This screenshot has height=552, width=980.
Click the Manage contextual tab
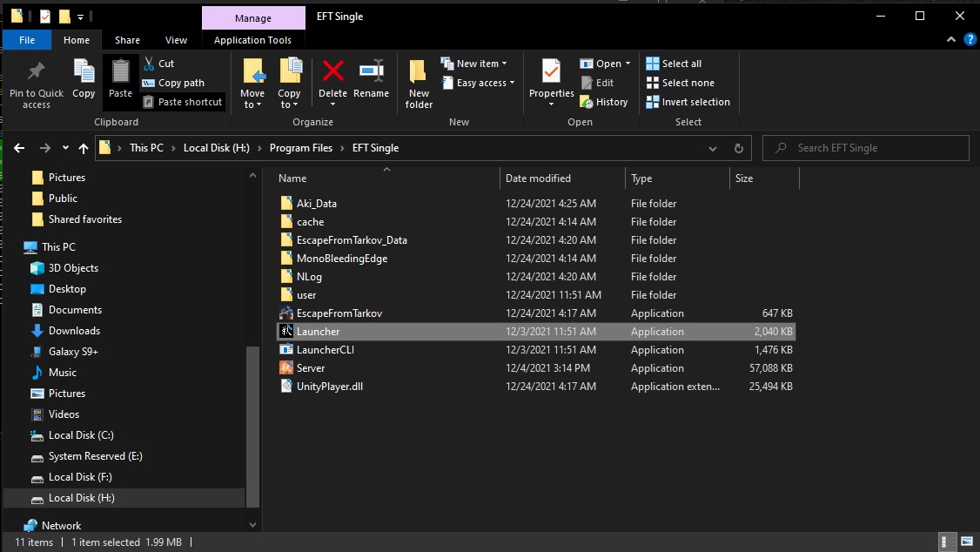pyautogui.click(x=253, y=18)
